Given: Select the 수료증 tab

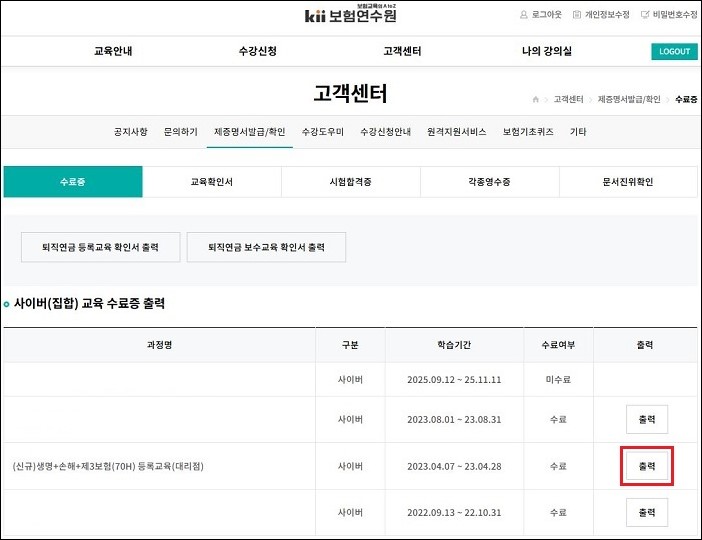Looking at the screenshot, I should [x=73, y=182].
